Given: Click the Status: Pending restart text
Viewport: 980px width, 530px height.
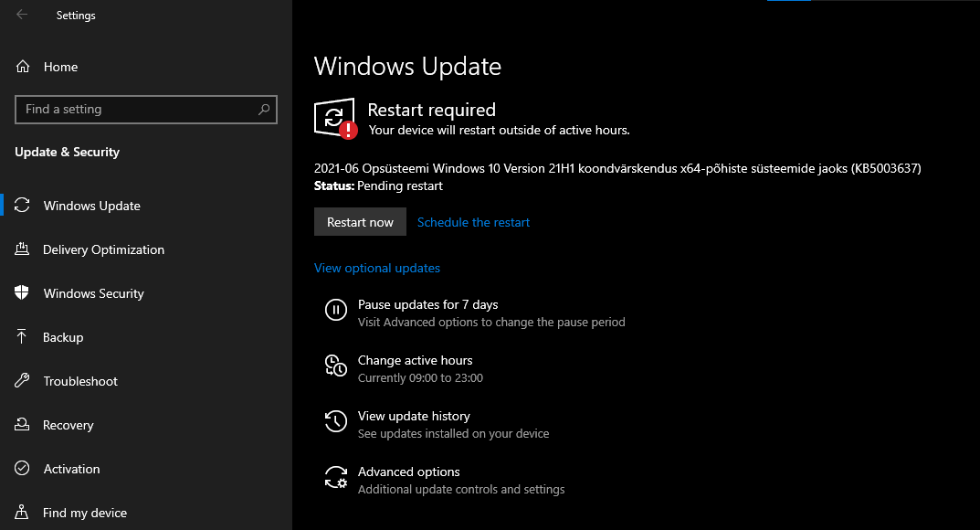Looking at the screenshot, I should click(x=378, y=185).
